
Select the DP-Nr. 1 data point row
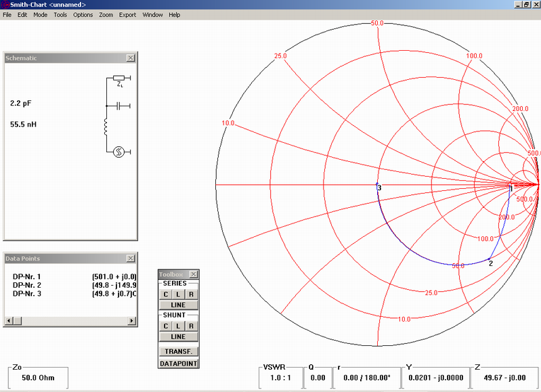pyautogui.click(x=74, y=277)
